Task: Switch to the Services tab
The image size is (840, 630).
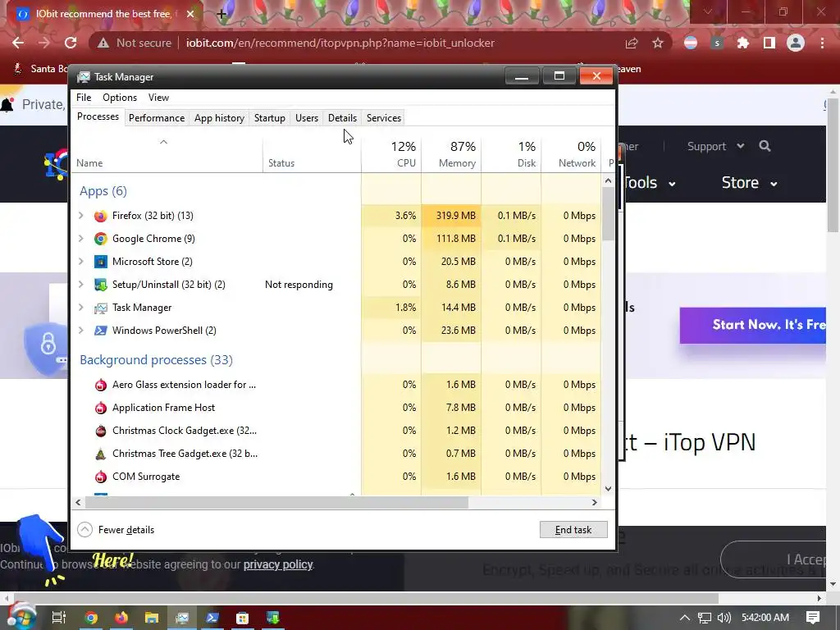Action: [384, 118]
